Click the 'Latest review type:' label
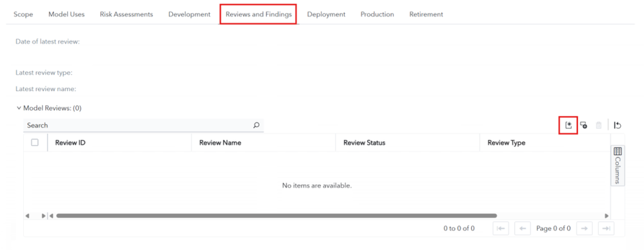This screenshot has width=644, height=250. pos(44,73)
